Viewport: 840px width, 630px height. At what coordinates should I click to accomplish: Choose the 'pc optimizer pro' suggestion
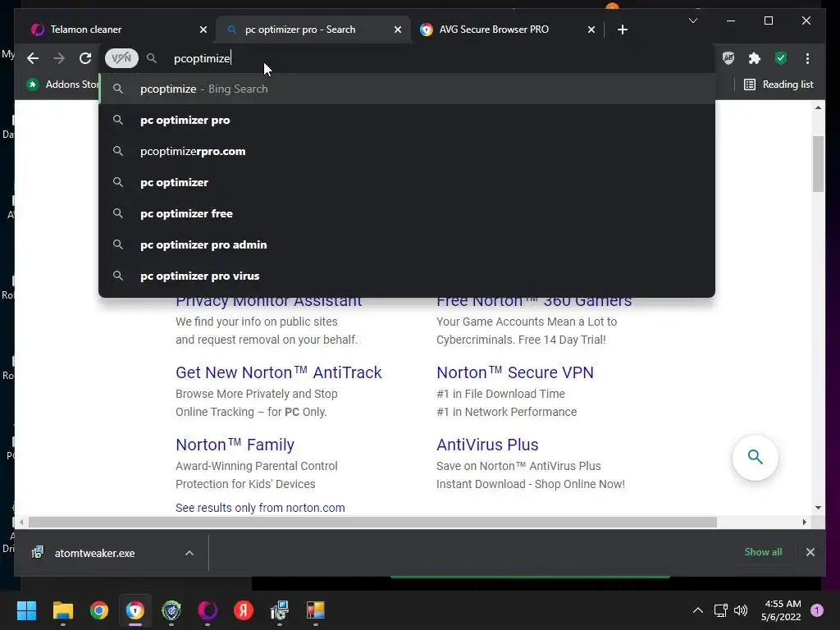click(407, 120)
